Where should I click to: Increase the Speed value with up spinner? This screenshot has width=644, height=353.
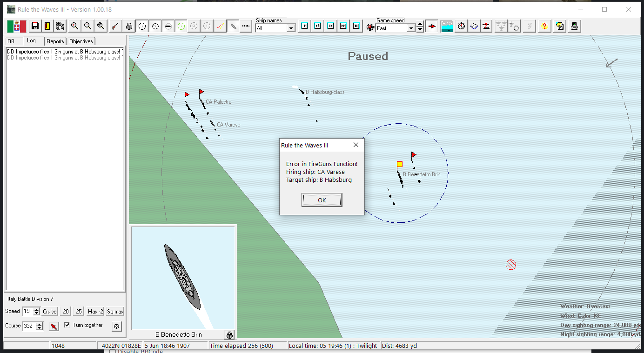point(37,310)
